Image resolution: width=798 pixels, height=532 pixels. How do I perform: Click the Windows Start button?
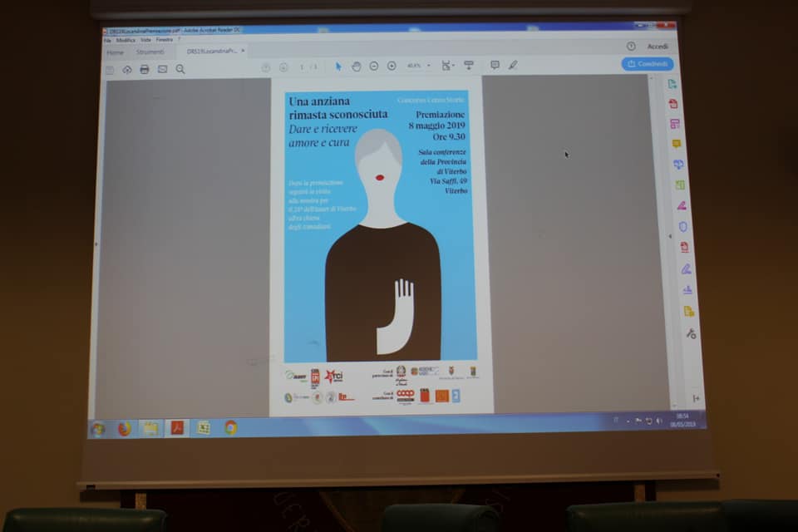98,430
